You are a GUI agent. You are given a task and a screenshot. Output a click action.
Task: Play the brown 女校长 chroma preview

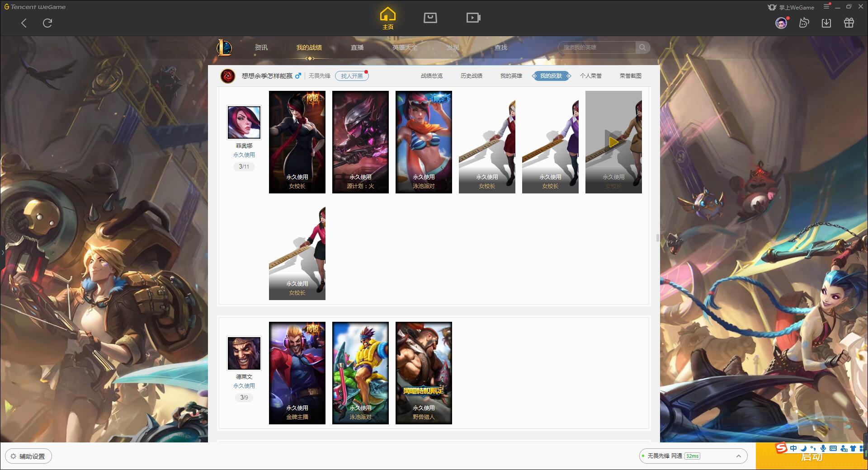tap(613, 142)
